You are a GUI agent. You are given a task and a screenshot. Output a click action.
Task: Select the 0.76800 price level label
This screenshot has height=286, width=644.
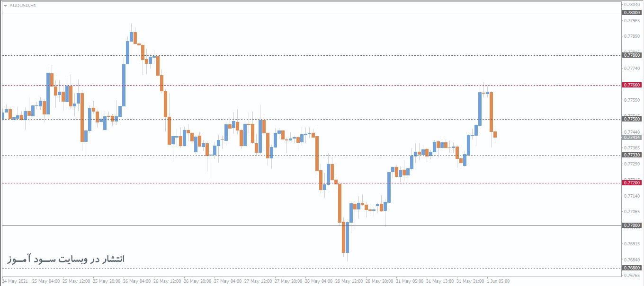pos(632,268)
